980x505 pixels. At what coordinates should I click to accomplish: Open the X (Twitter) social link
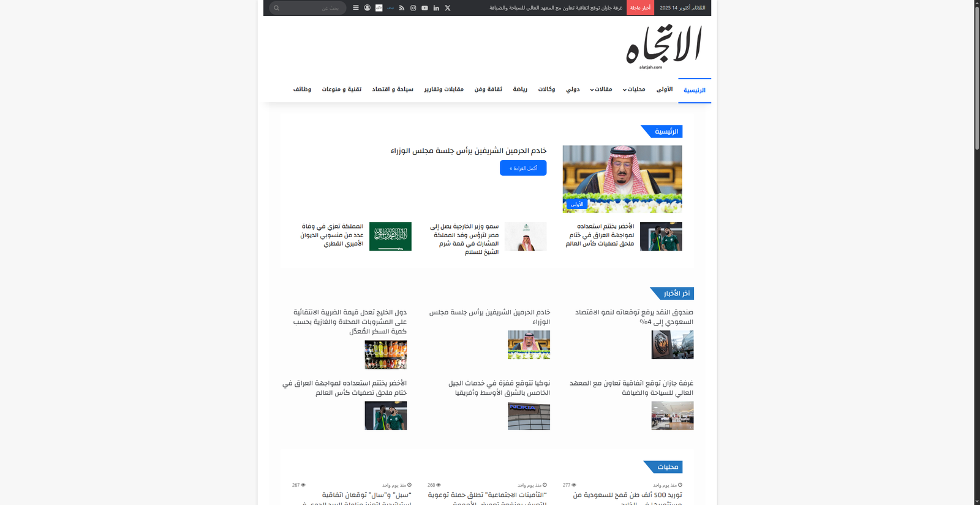click(x=448, y=8)
